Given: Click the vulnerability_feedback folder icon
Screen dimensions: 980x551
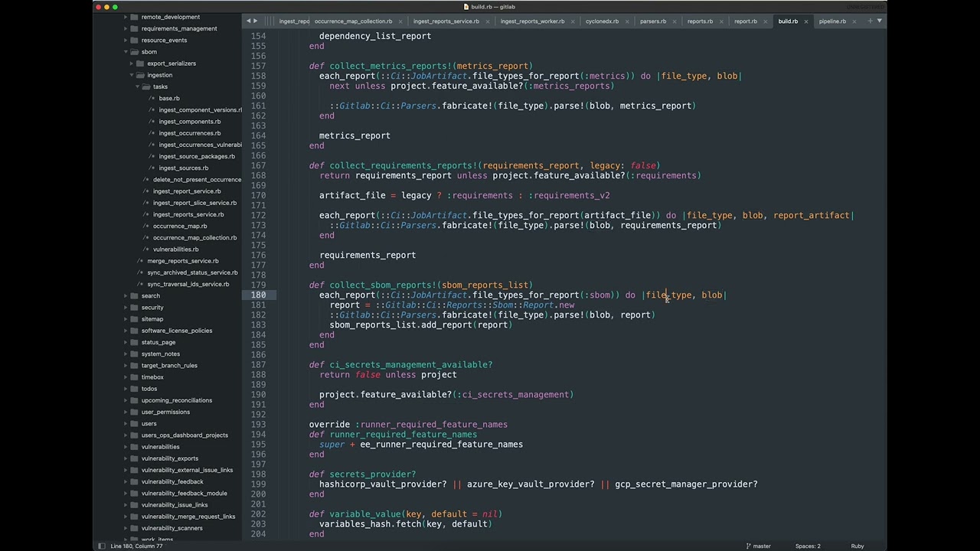Looking at the screenshot, I should tap(135, 481).
